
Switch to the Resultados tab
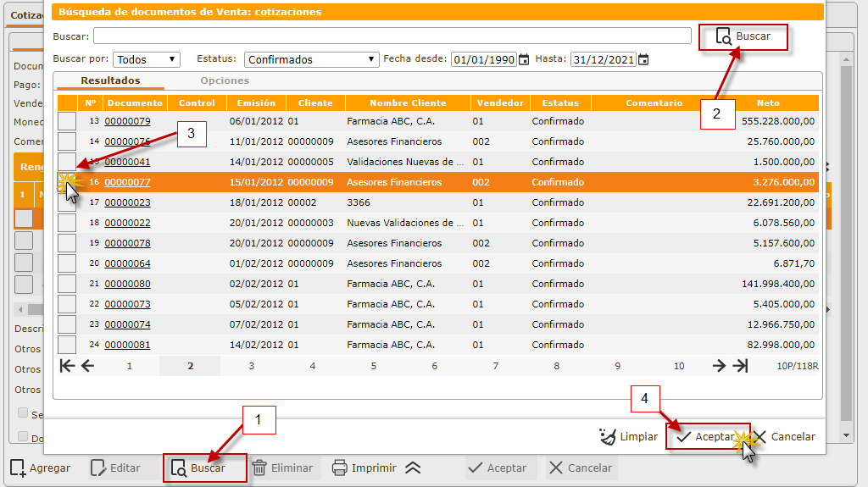[111, 80]
